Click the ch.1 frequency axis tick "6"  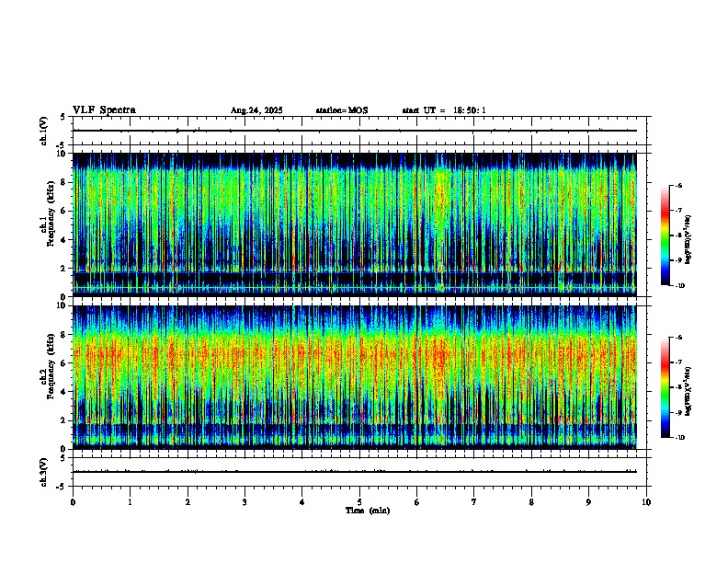(x=64, y=212)
